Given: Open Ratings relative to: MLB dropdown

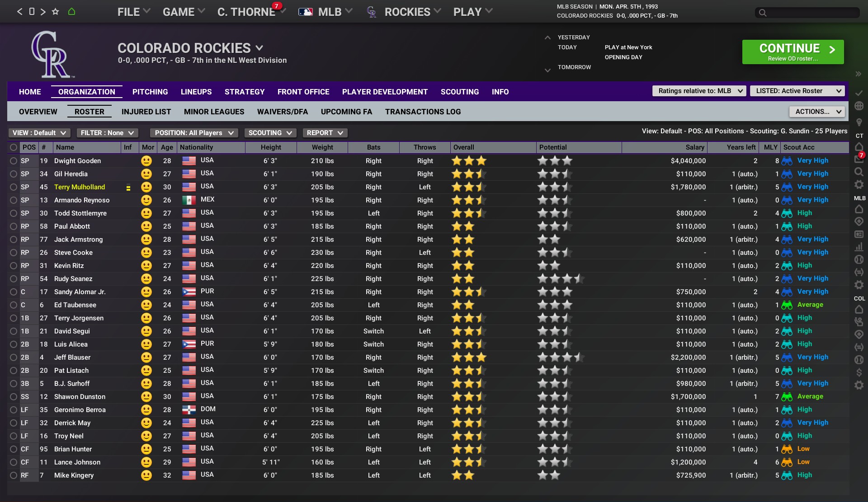Looking at the screenshot, I should (x=699, y=91).
